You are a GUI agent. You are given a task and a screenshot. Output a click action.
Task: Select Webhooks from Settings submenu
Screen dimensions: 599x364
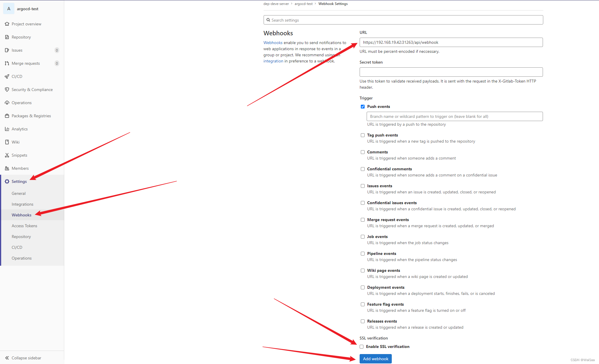click(x=21, y=215)
